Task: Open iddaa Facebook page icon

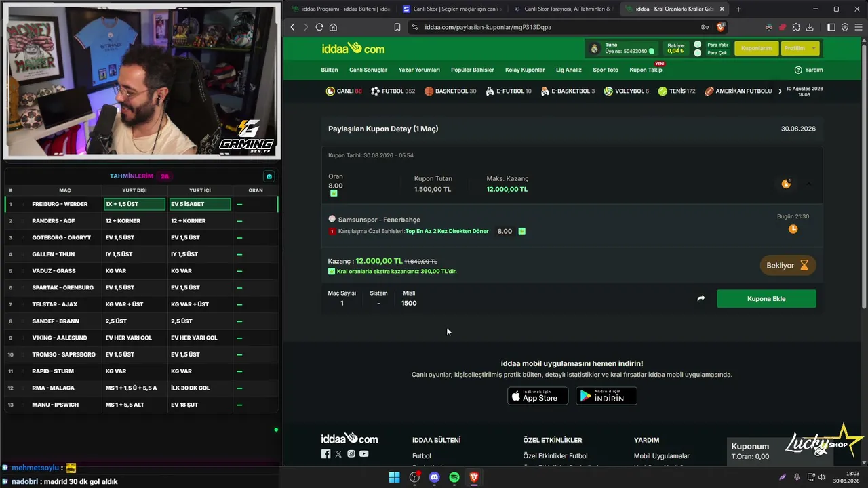Action: [325, 453]
